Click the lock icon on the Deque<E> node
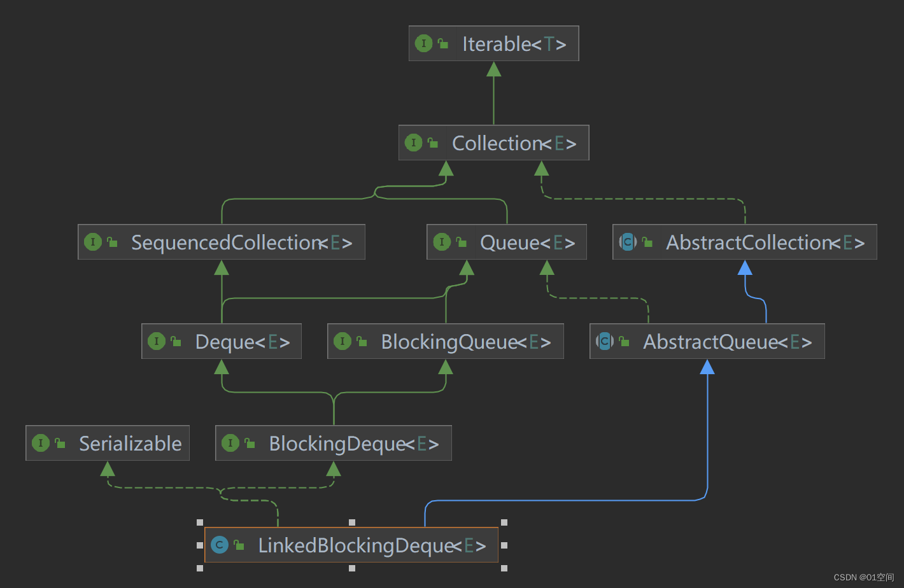The image size is (904, 588). click(175, 341)
